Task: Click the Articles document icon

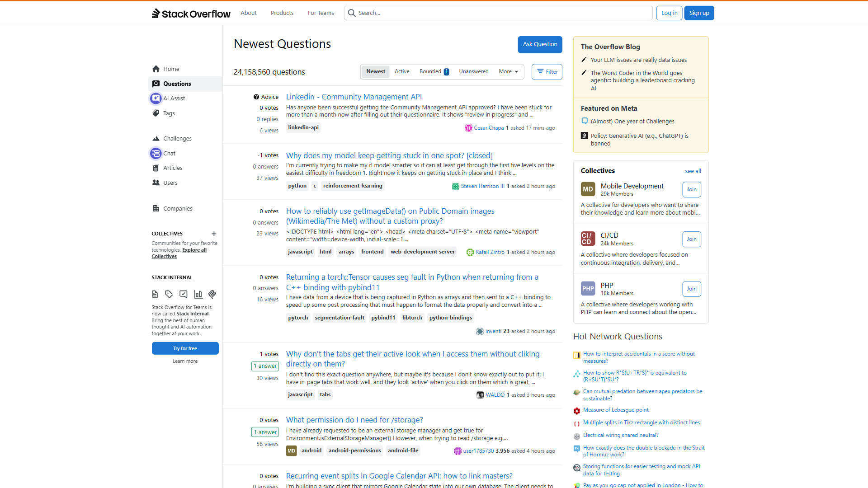Action: (x=156, y=168)
